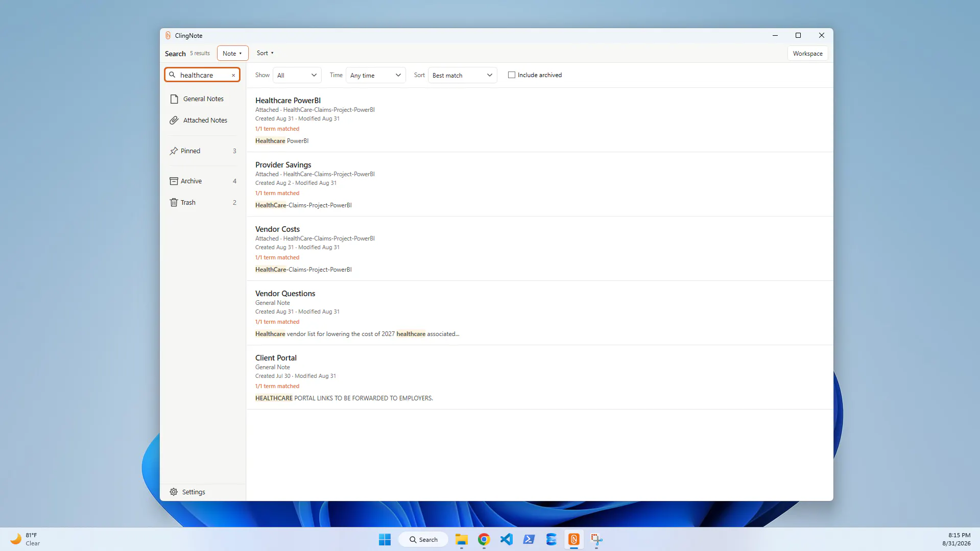Click 'Created Aug 2 · Modified Aug 31' text
This screenshot has height=551, width=980.
pyautogui.click(x=296, y=183)
